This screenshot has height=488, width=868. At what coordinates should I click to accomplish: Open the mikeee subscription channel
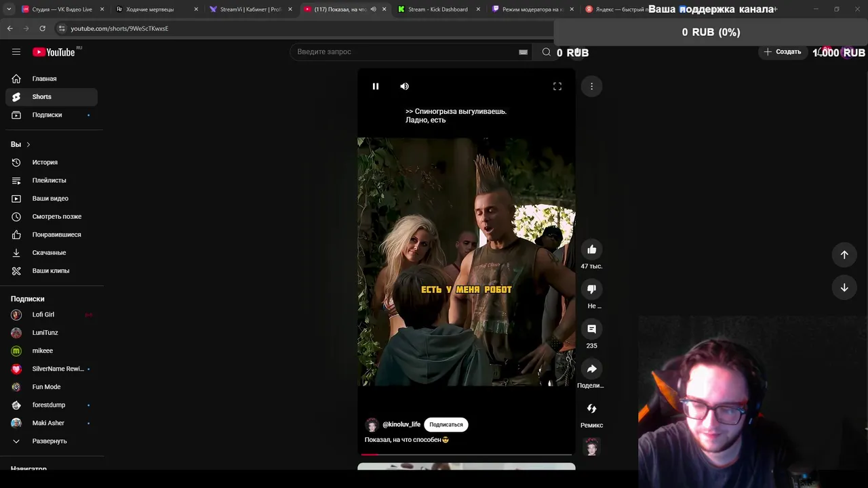[52, 350]
